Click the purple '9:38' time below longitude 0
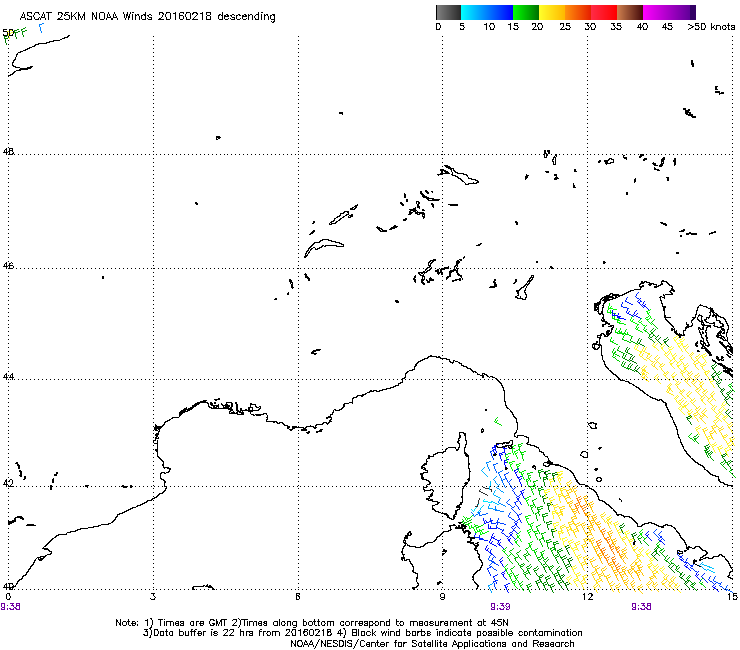This screenshot has width=740, height=650. [10, 607]
